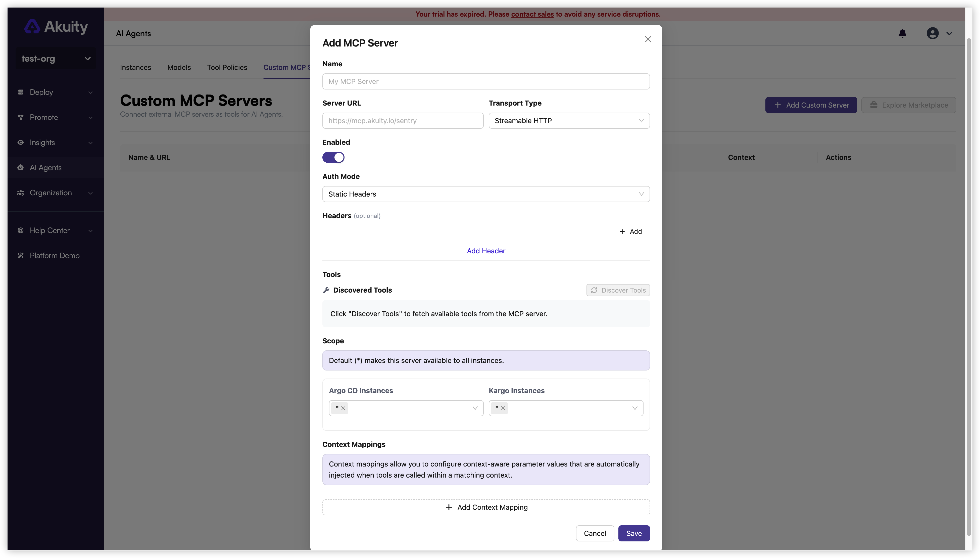Click the Explore Marketplace button
The height and width of the screenshot is (558, 980).
coord(908,105)
